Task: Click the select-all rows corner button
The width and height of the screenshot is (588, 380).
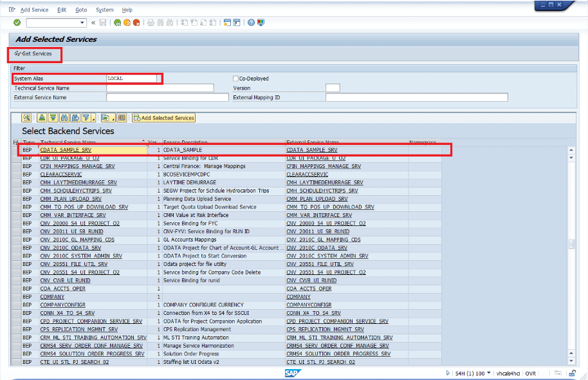Action: (x=16, y=142)
